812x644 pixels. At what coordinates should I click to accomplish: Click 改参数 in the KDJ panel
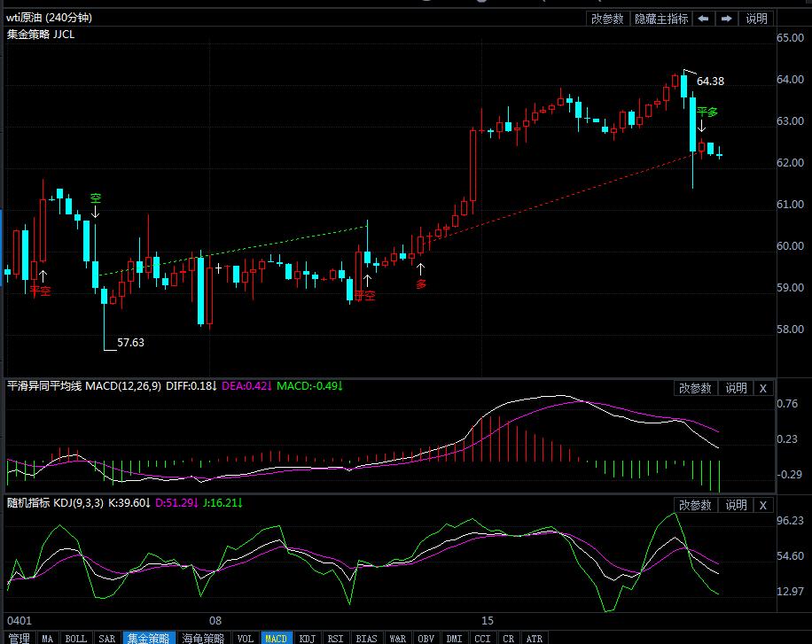tap(695, 505)
